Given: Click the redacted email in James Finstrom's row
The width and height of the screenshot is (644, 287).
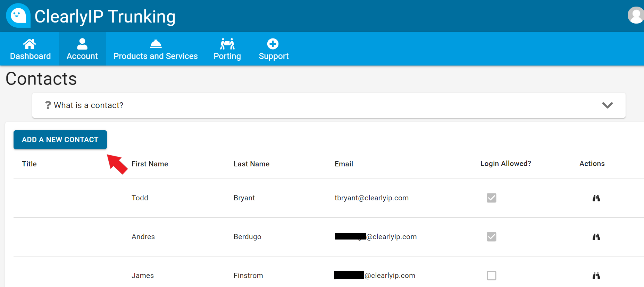Looking at the screenshot, I should point(375,276).
